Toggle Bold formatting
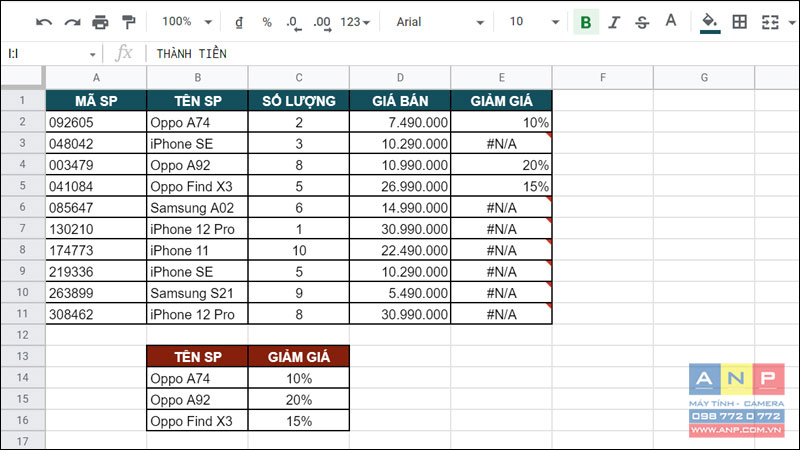 point(586,22)
